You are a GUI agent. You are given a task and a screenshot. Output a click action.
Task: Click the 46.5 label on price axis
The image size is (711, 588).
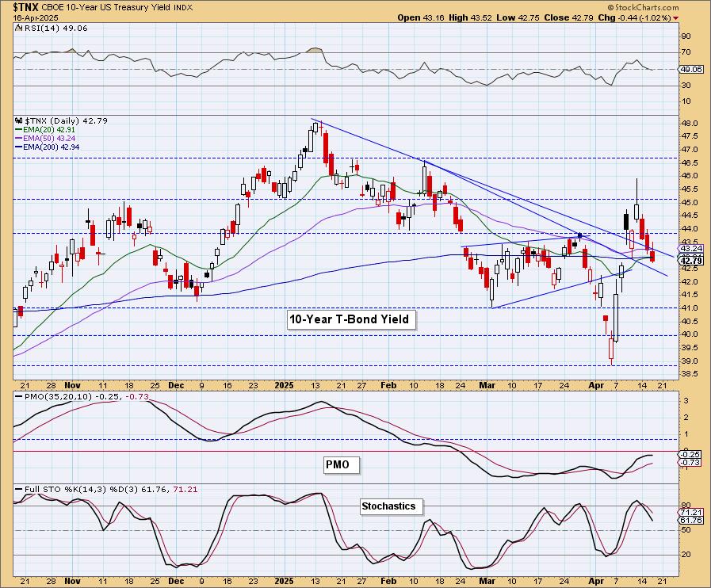pyautogui.click(x=690, y=162)
